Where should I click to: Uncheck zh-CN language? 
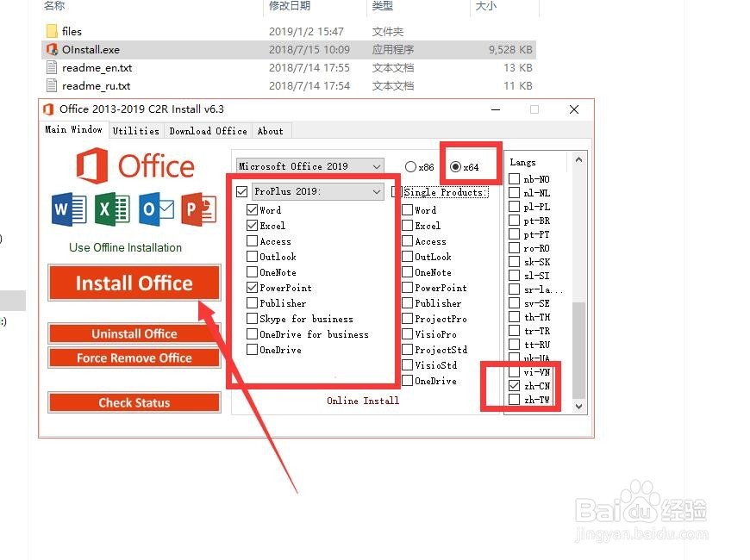514,385
